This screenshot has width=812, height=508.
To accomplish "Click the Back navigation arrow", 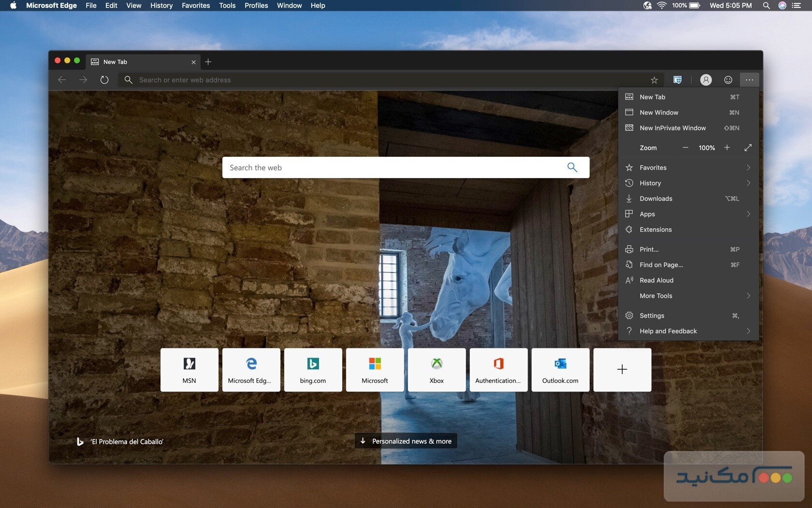I will 62,80.
